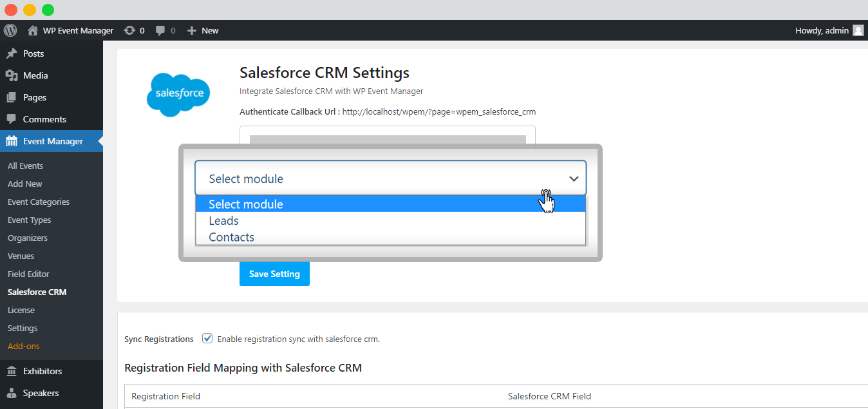Click the Comments icon in sidebar

tap(12, 119)
